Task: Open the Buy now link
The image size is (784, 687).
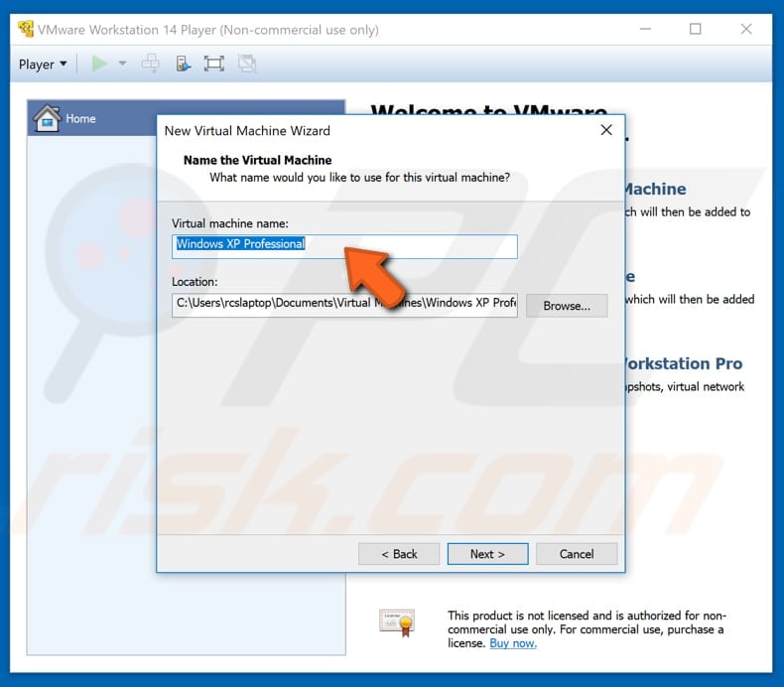Action: pyautogui.click(x=513, y=643)
